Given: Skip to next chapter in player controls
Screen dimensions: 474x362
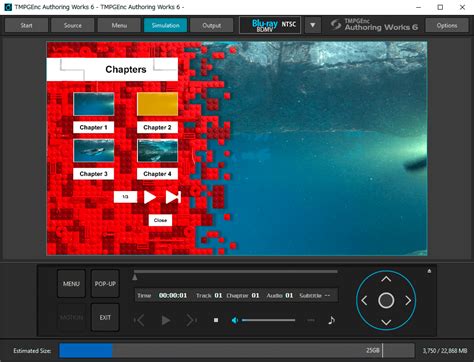Looking at the screenshot, I should pos(191,320).
